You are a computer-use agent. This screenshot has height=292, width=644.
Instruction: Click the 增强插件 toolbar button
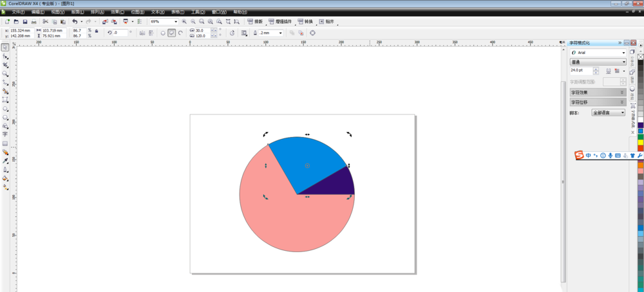[x=281, y=21]
